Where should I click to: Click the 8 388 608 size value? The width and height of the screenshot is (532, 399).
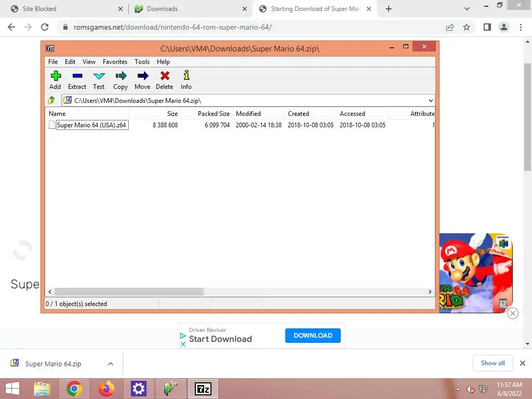click(165, 125)
